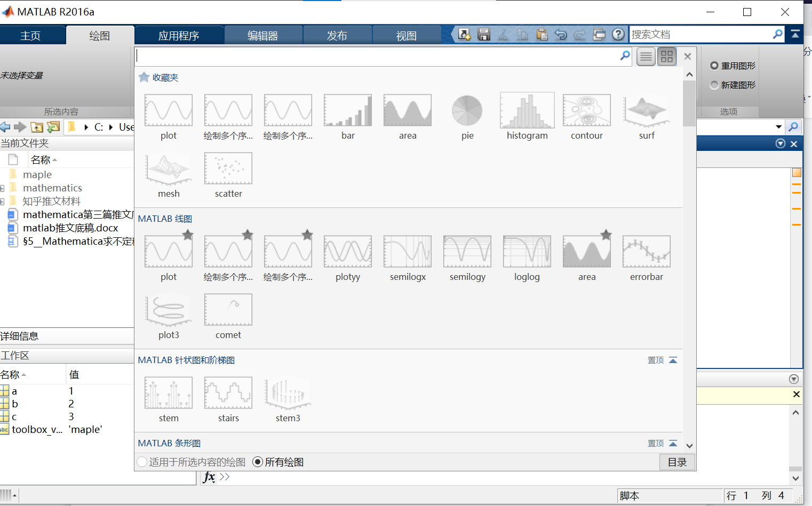Select workspace variable b
This screenshot has height=506, width=812.
click(x=15, y=404)
